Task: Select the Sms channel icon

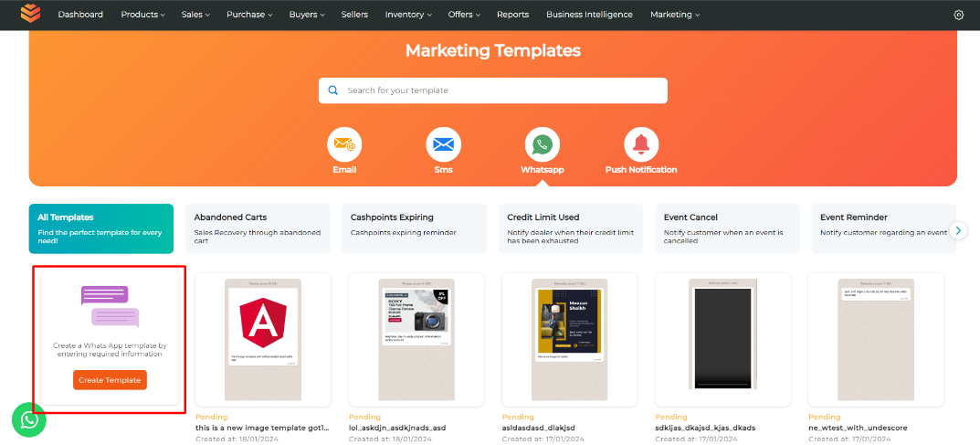Action: coord(443,144)
